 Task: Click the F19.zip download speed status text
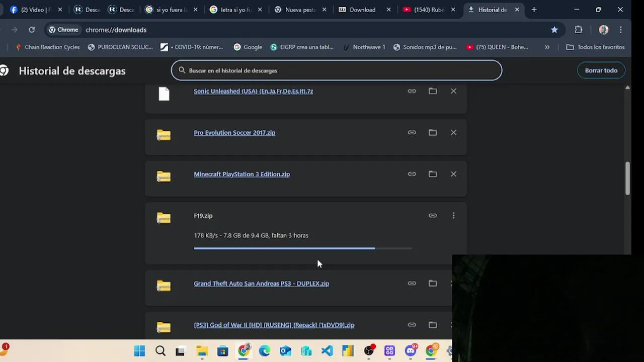tap(251, 235)
